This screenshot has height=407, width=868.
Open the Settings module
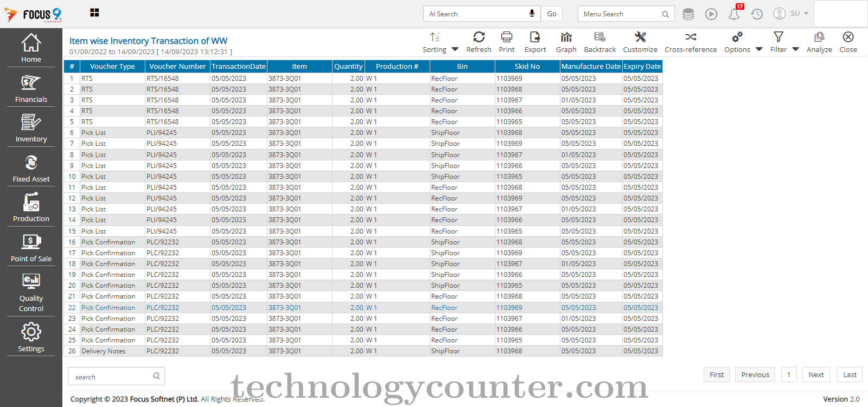(x=31, y=338)
